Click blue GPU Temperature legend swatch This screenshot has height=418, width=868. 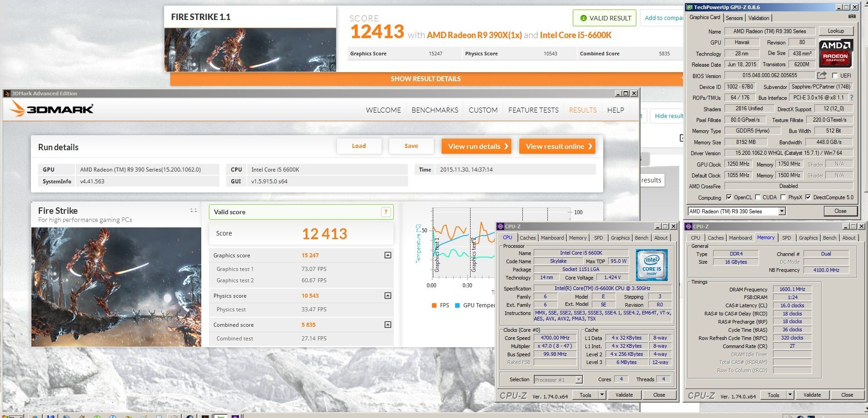457,305
